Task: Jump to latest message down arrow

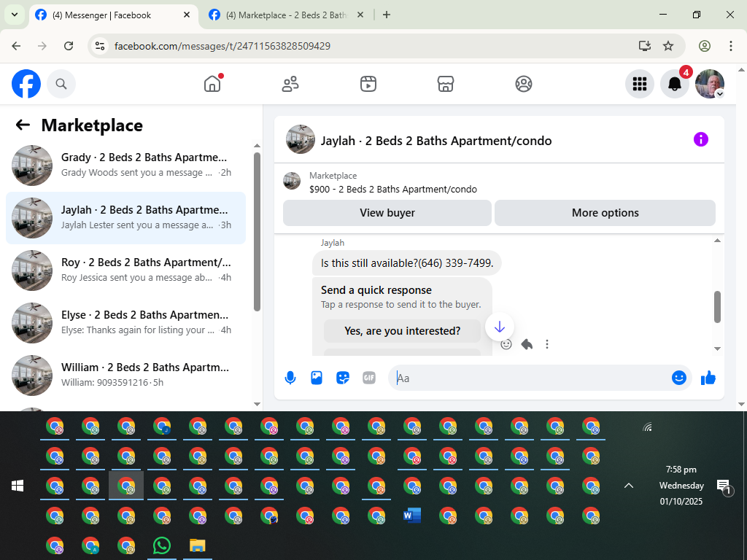Action: coord(499,327)
